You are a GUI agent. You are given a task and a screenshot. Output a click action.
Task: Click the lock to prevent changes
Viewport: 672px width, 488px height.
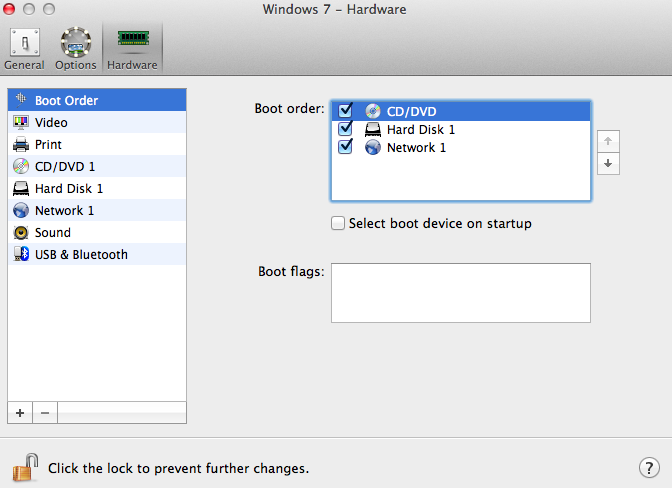coord(25,467)
